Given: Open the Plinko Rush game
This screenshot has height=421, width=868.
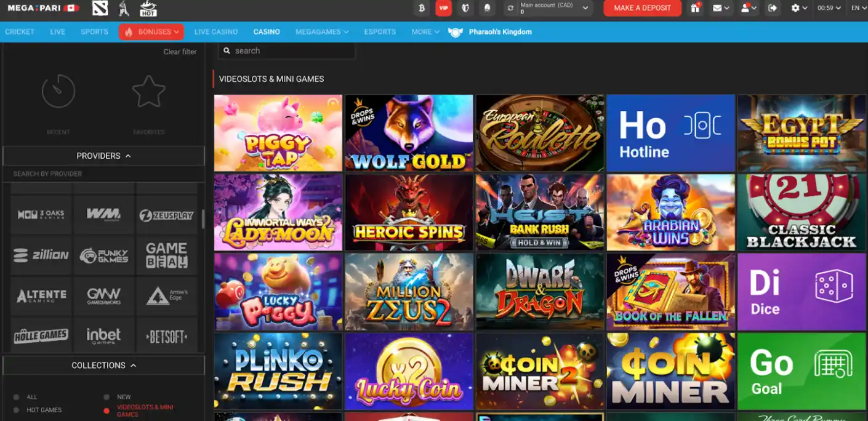Looking at the screenshot, I should [278, 372].
